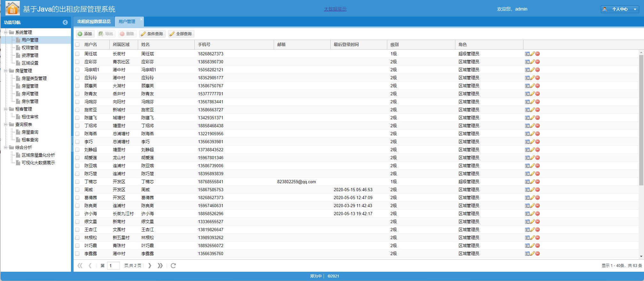Click the 导出 export button

tap(106, 34)
